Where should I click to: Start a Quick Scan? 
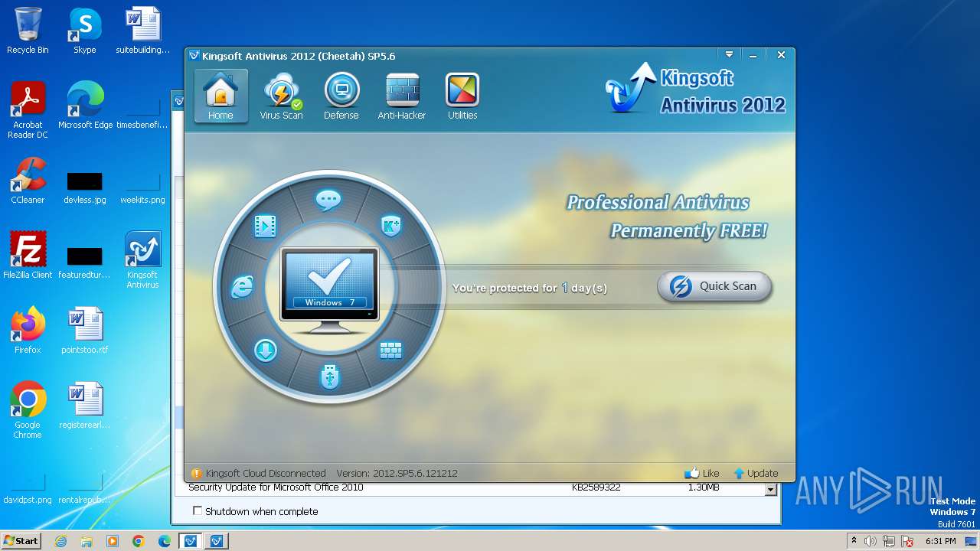click(x=714, y=286)
